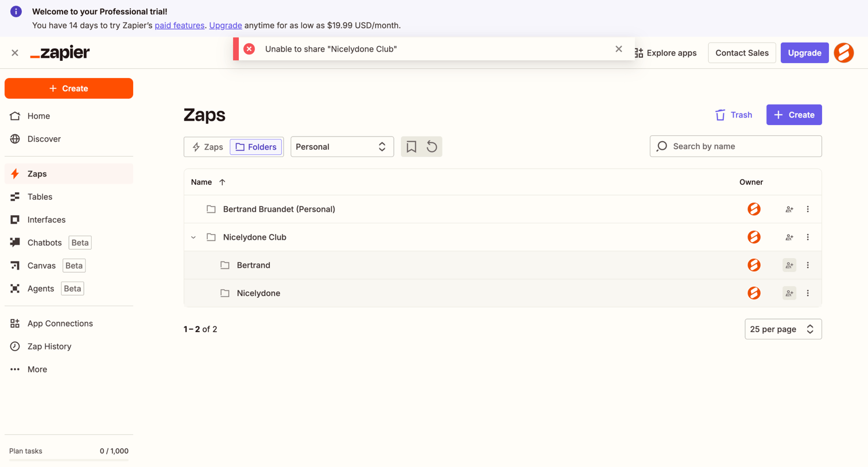Open more options for Bertrand subfolder
This screenshot has height=467, width=868.
(x=808, y=265)
